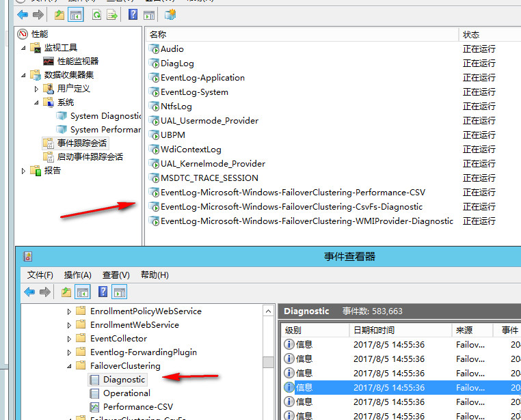
Task: Select EventLog-System session row
Action: (x=189, y=92)
